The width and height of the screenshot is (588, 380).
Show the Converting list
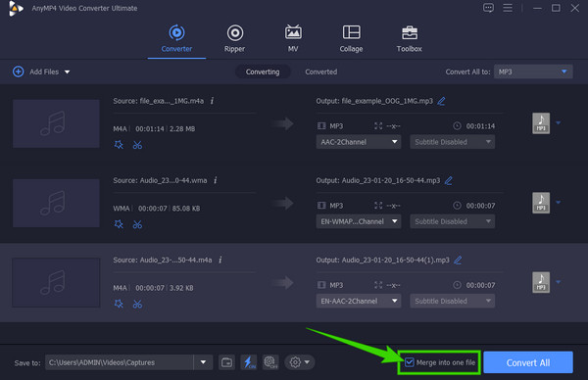pyautogui.click(x=263, y=71)
